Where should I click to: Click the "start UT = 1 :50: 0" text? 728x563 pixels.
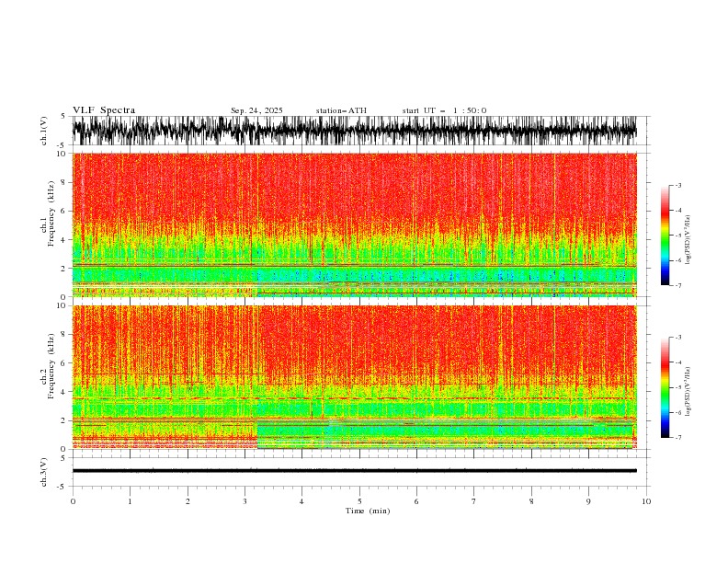pyautogui.click(x=444, y=110)
